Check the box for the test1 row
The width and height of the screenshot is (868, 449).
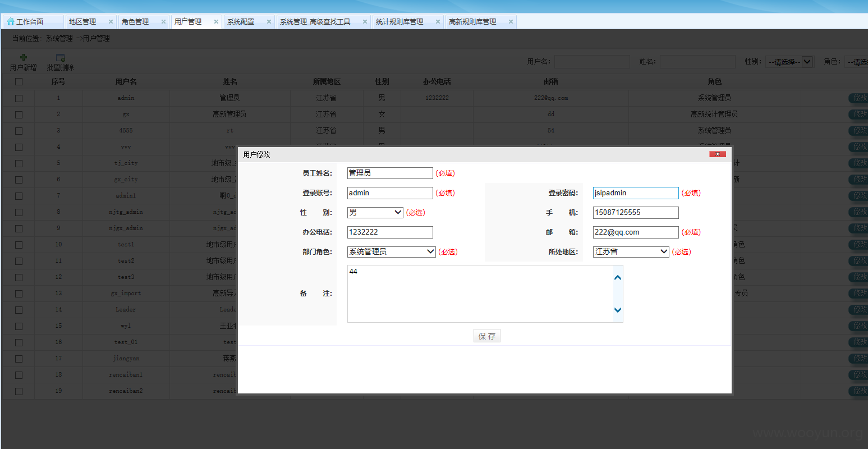pyautogui.click(x=19, y=245)
